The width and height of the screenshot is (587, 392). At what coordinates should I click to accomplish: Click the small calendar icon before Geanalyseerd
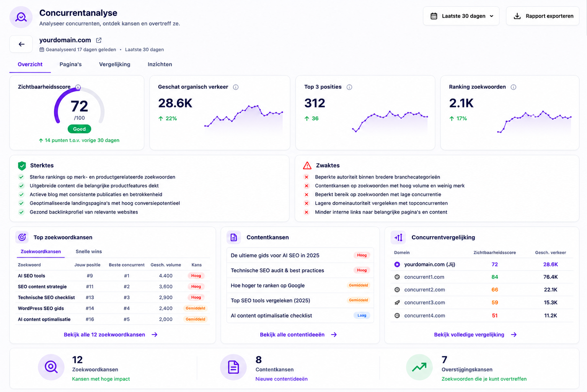click(42, 50)
